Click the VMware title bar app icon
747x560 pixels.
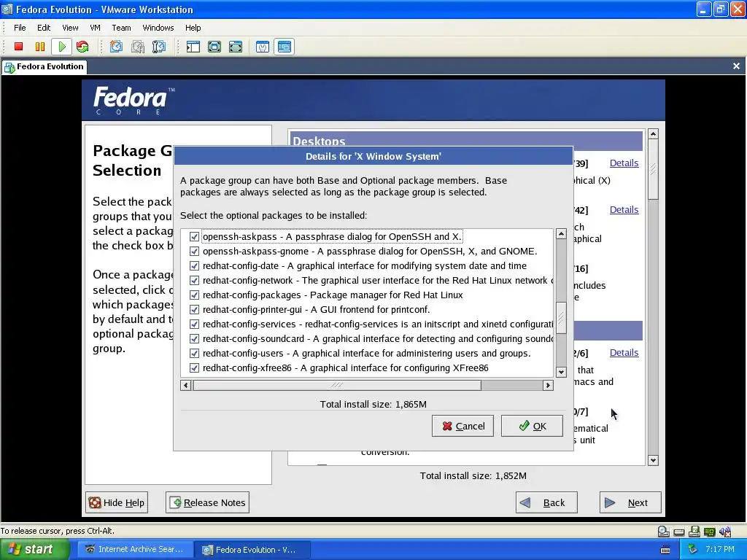point(7,9)
